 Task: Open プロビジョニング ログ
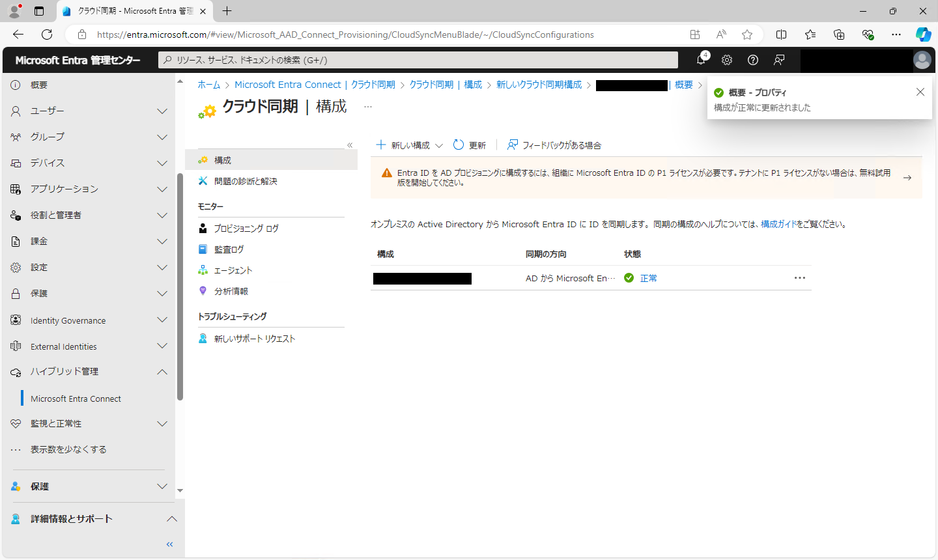246,229
